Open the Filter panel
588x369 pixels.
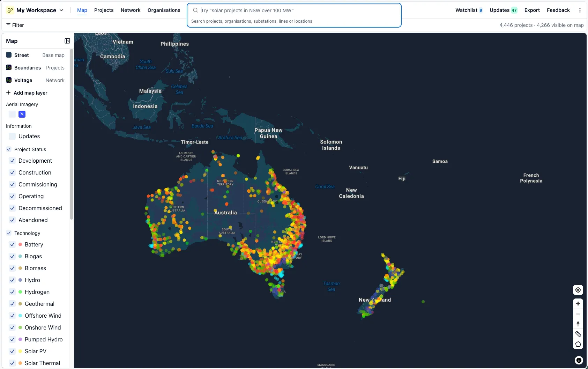point(15,25)
